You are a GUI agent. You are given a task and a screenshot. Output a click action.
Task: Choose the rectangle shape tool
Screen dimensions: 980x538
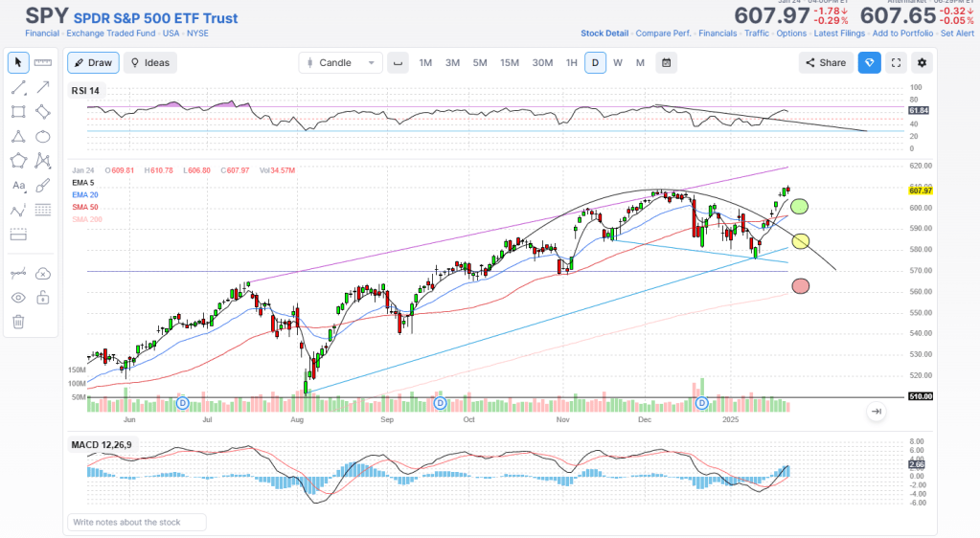[x=18, y=111]
